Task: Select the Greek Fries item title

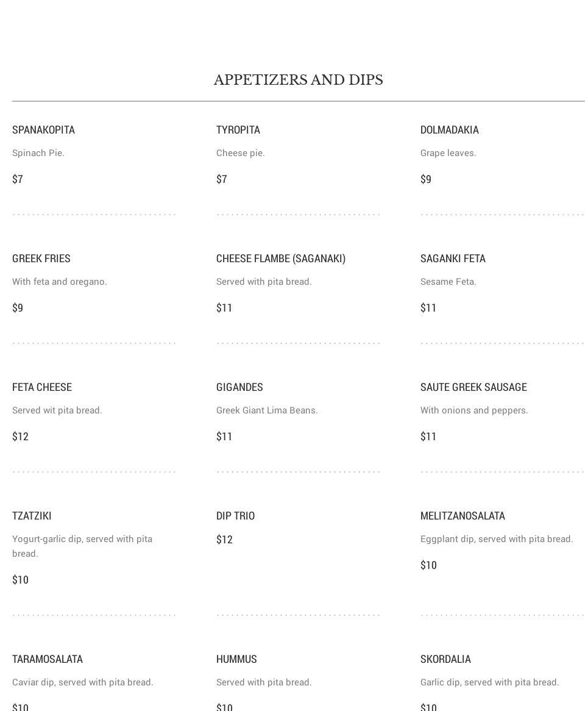Action: [x=41, y=259]
